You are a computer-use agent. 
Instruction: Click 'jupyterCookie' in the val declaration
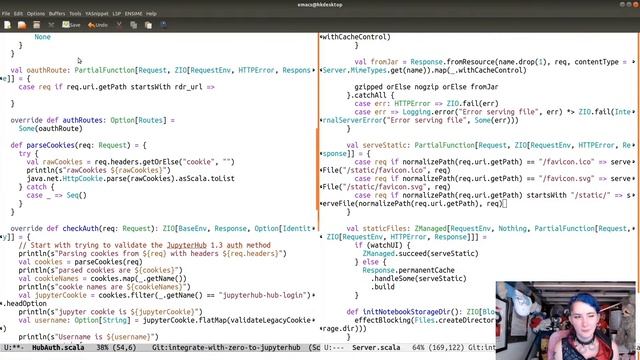(x=60, y=295)
